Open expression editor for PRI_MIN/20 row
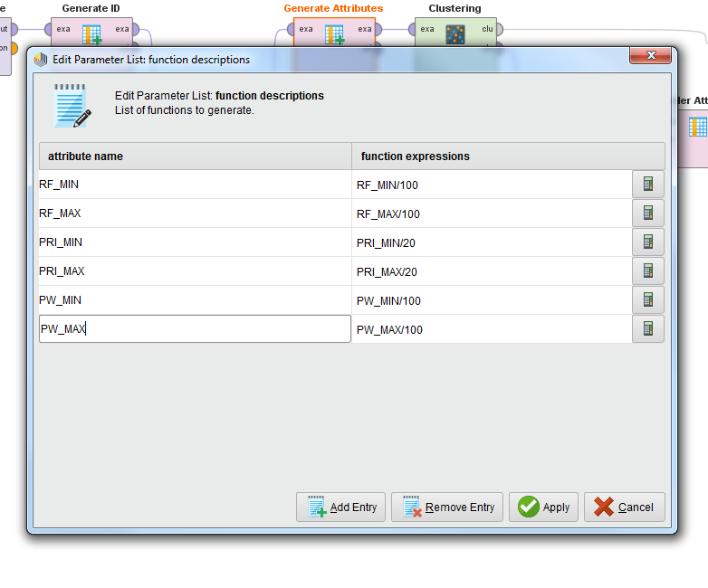708x588 pixels. [648, 242]
